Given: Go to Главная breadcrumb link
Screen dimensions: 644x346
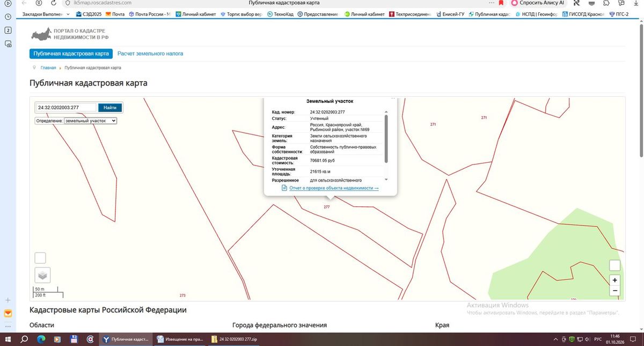Looking at the screenshot, I should [48, 68].
